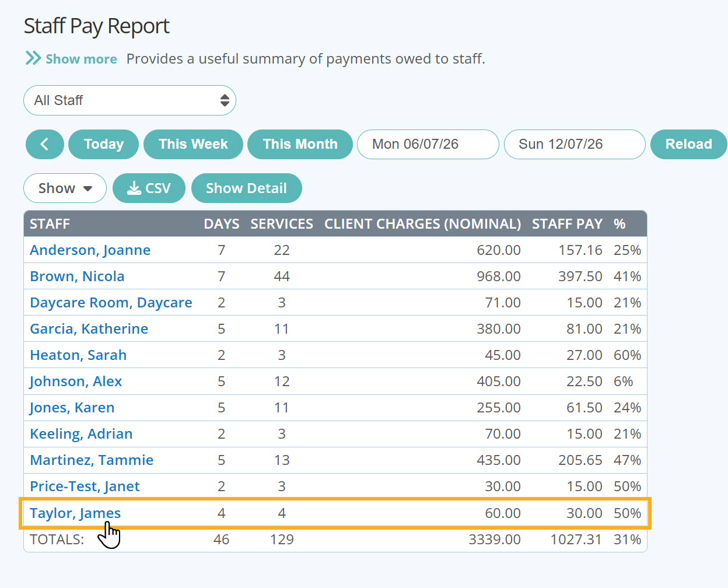The image size is (728, 588).
Task: Click the total staff pay 1027.31
Action: (576, 540)
